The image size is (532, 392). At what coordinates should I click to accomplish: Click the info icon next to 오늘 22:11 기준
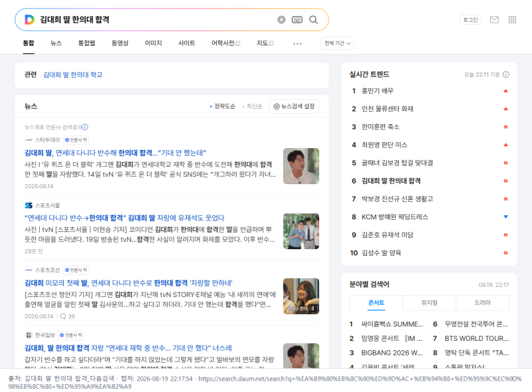pos(505,74)
